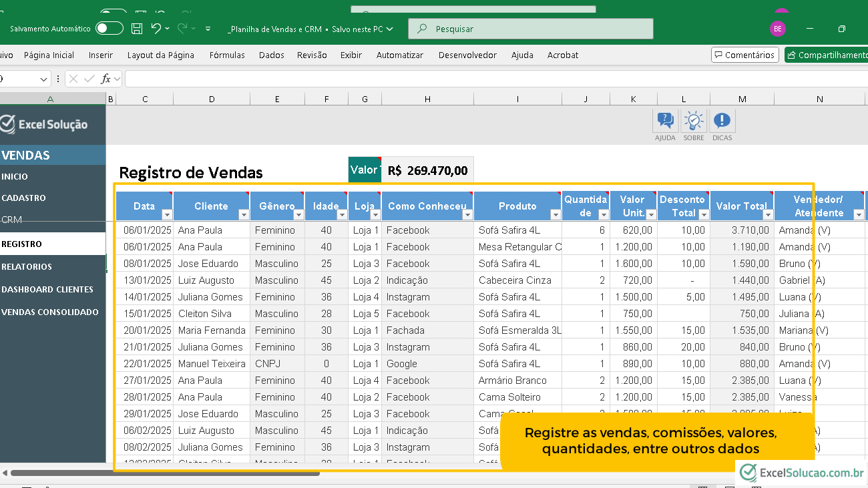Viewport: 868px width, 488px height.
Task: Click the Sobre lightbulb icon
Action: 694,121
